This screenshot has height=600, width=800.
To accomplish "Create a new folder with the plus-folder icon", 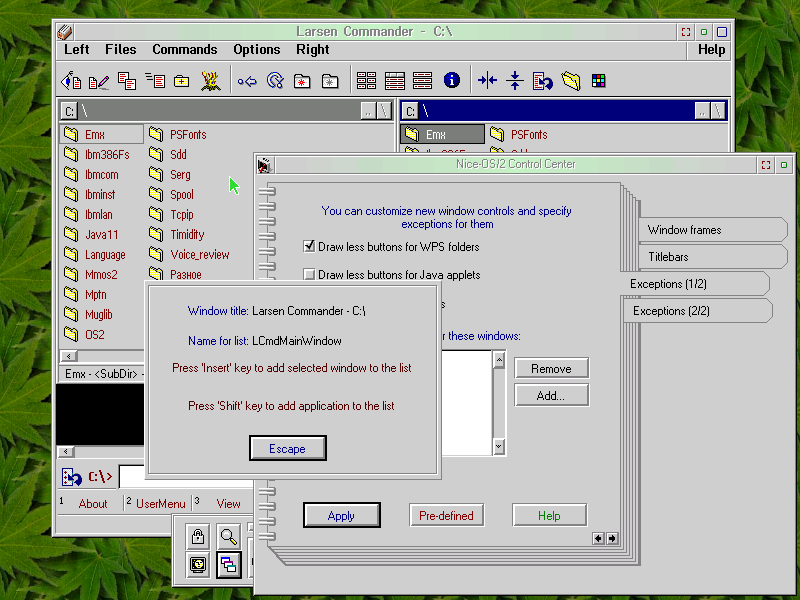I will click(182, 81).
